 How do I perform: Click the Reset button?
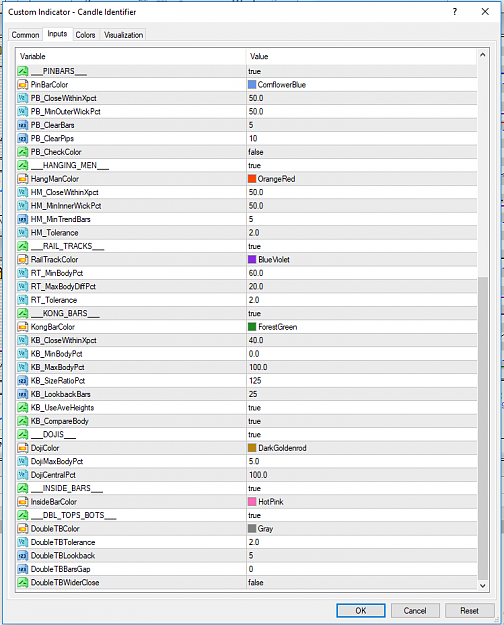pos(469,611)
